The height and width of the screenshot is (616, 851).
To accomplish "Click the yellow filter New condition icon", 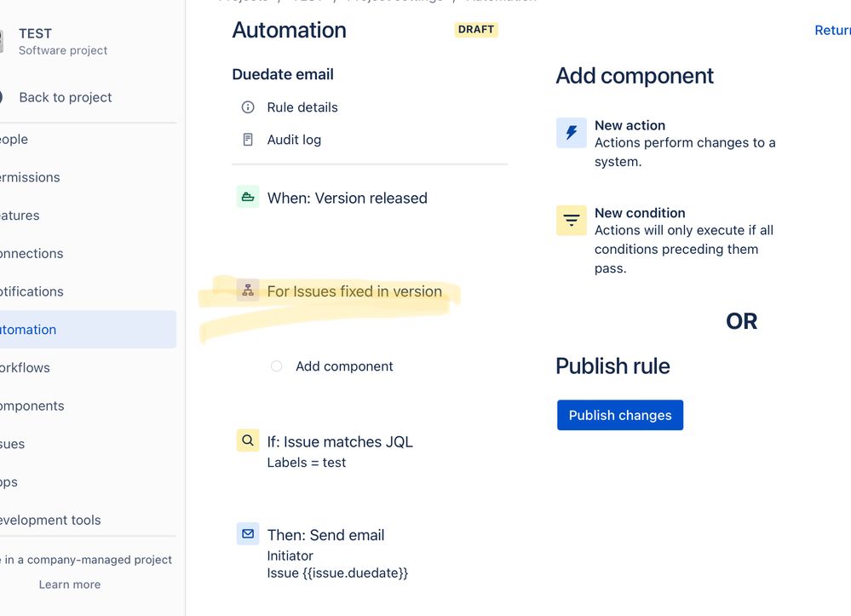I will [572, 221].
